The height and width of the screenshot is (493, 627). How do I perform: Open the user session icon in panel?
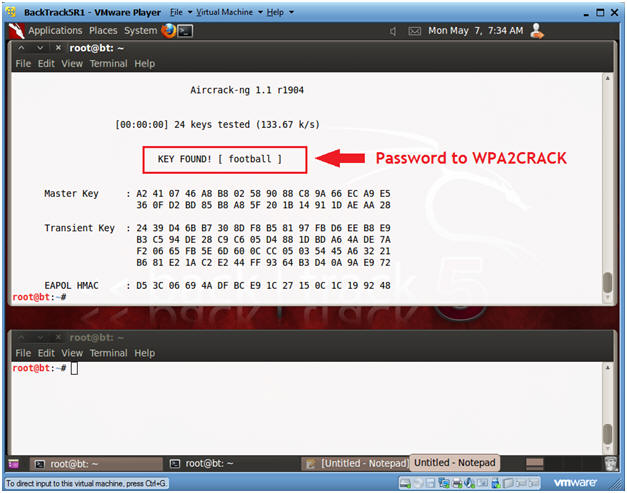tap(537, 31)
